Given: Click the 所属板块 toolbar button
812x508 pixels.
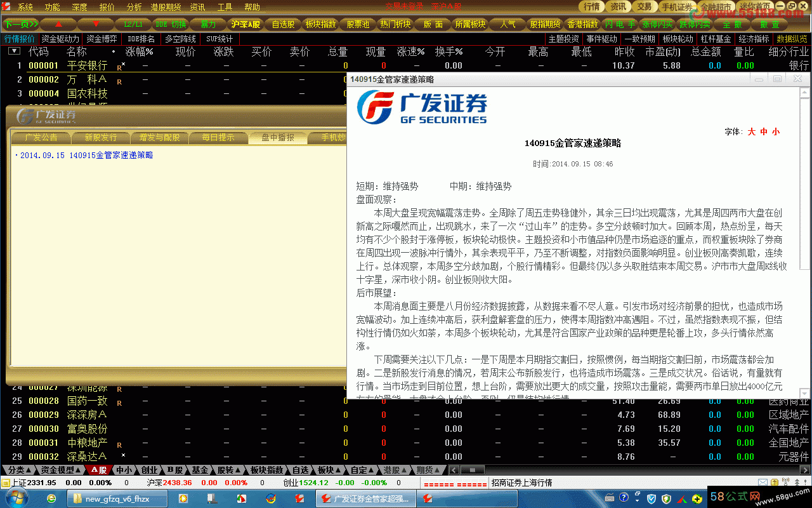Looking at the screenshot, I should pyautogui.click(x=470, y=24).
